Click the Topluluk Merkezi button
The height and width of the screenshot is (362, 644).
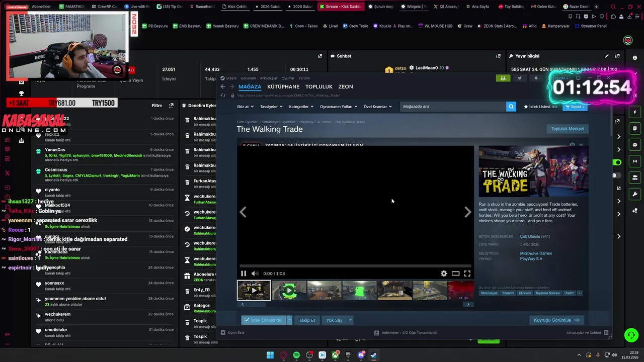point(568,129)
